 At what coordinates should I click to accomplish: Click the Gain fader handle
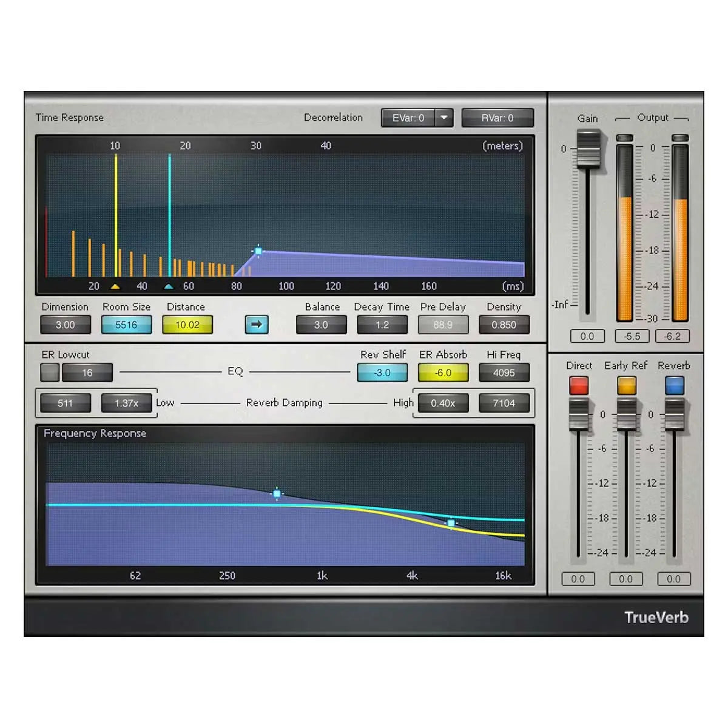587,149
